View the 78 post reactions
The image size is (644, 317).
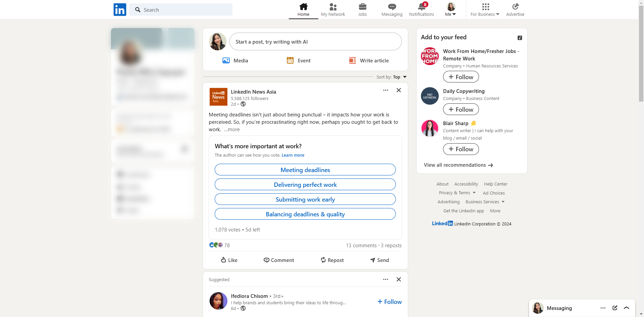click(219, 245)
